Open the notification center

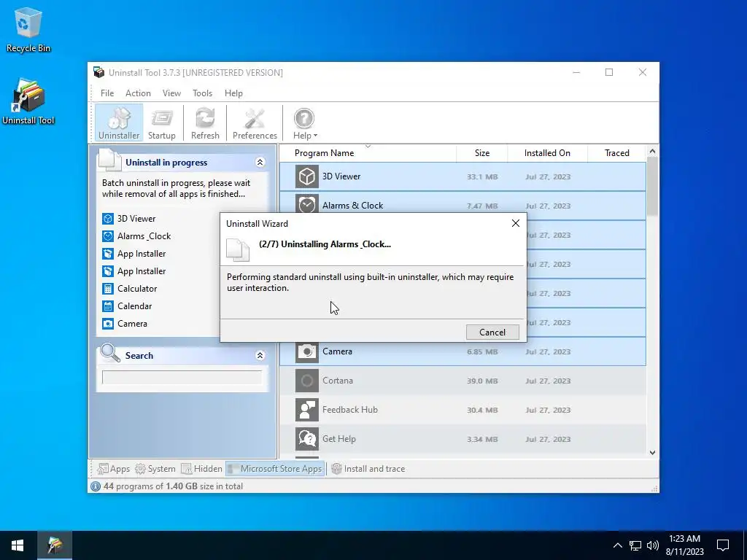click(723, 545)
